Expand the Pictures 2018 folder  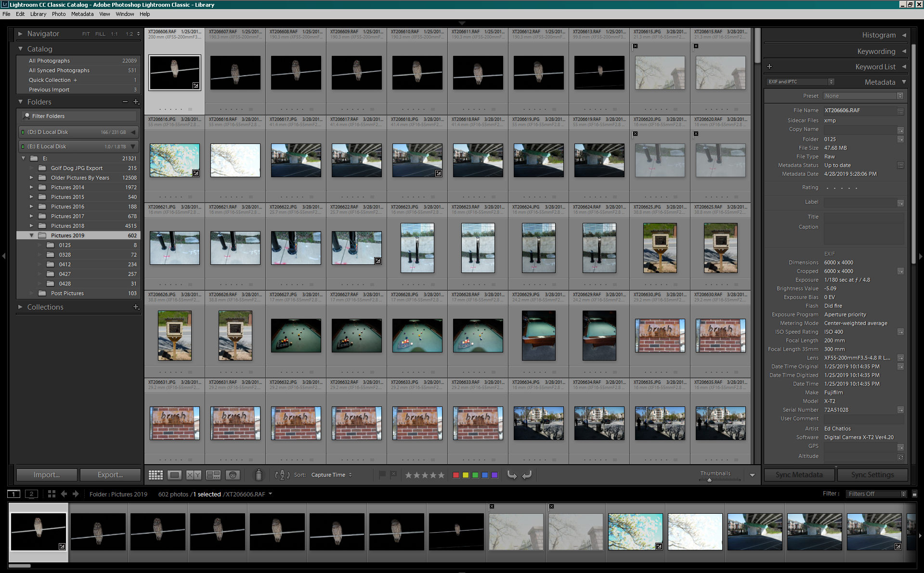31,225
